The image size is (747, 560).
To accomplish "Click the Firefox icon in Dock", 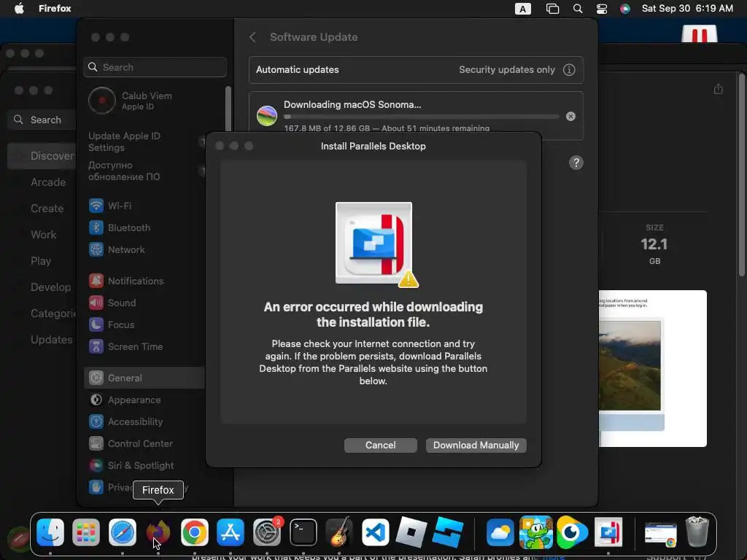I will click(158, 532).
